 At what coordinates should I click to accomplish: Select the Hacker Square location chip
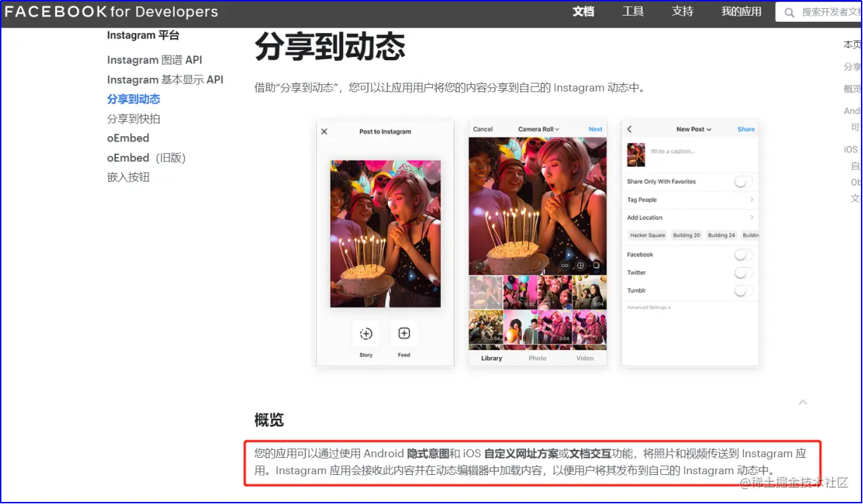pos(647,235)
